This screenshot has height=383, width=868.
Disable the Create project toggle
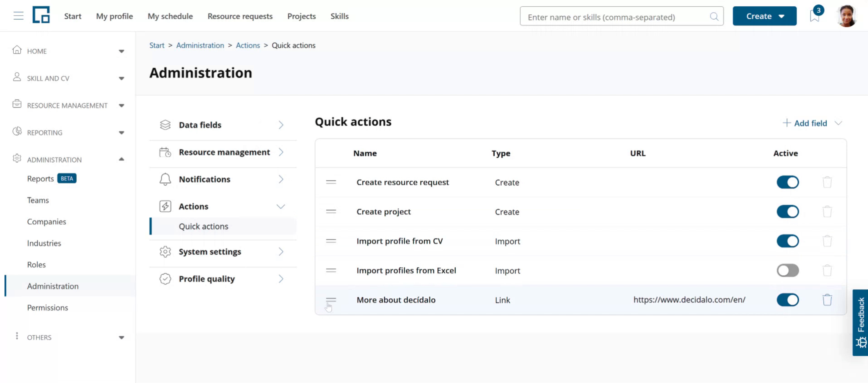788,212
